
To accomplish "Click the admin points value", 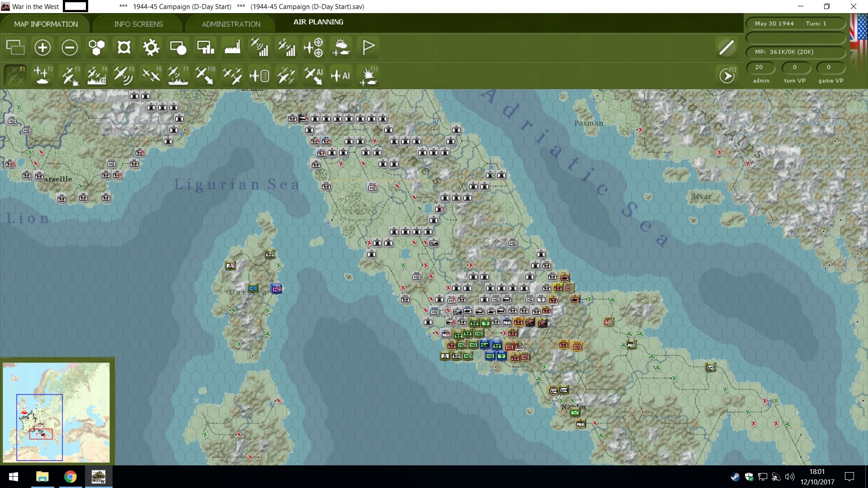I will pyautogui.click(x=760, y=67).
